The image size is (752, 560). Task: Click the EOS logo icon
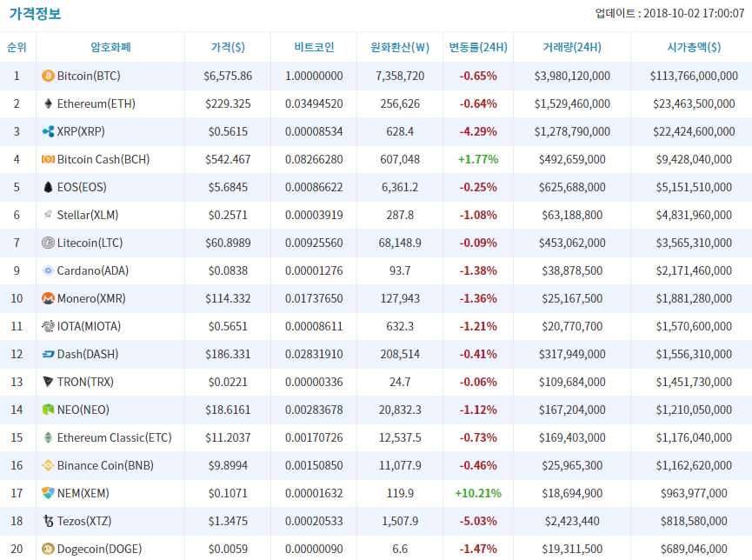pos(48,187)
